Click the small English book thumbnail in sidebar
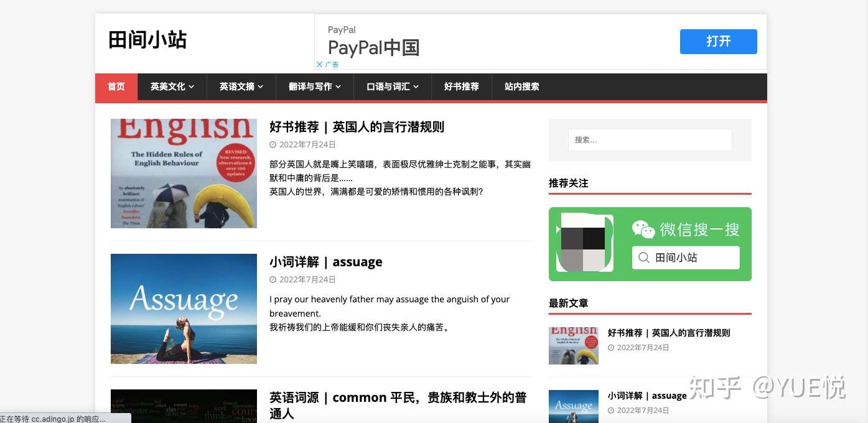Screen dimensions: 868x423 pyautogui.click(x=574, y=346)
